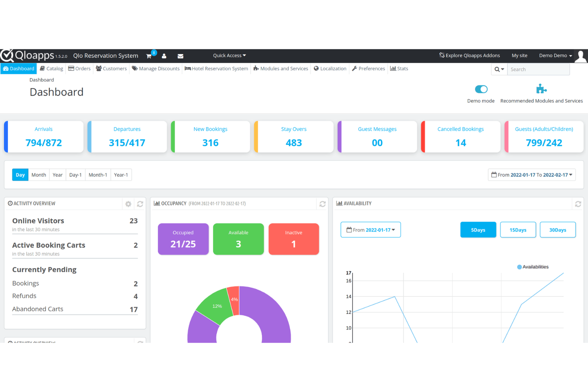Open the New Bookings stat card
Viewport: 588px width, 392px height.
211,137
